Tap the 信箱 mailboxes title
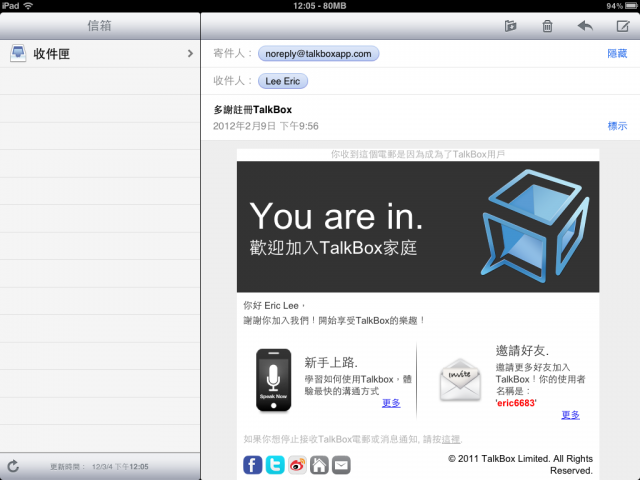The image size is (640, 480). (x=99, y=26)
